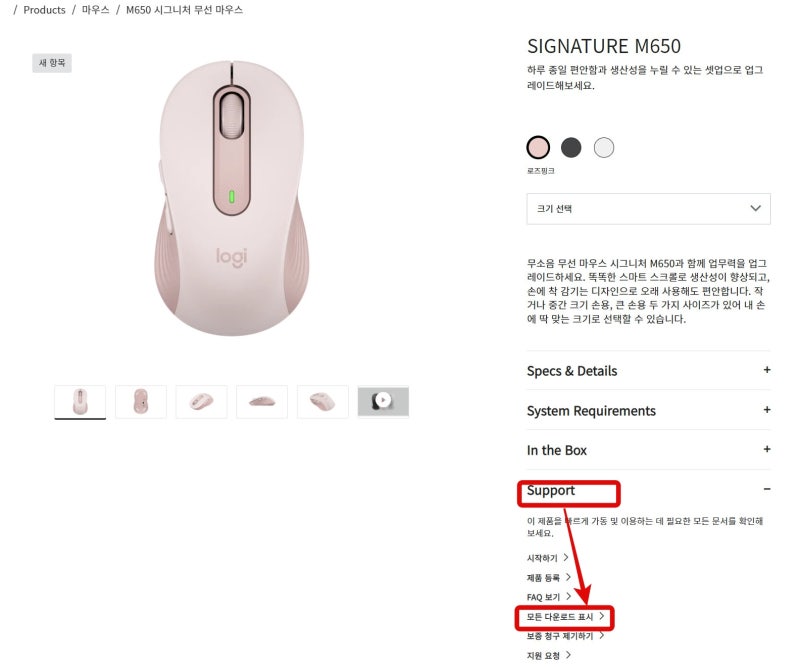The height and width of the screenshot is (667, 800).
Task: Open the 크기 선택 size dropdown
Action: tap(648, 209)
